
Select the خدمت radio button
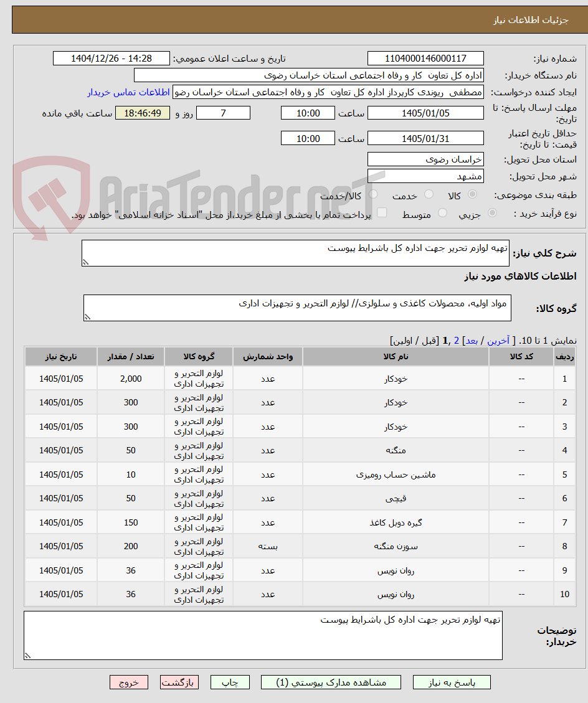[x=429, y=194]
